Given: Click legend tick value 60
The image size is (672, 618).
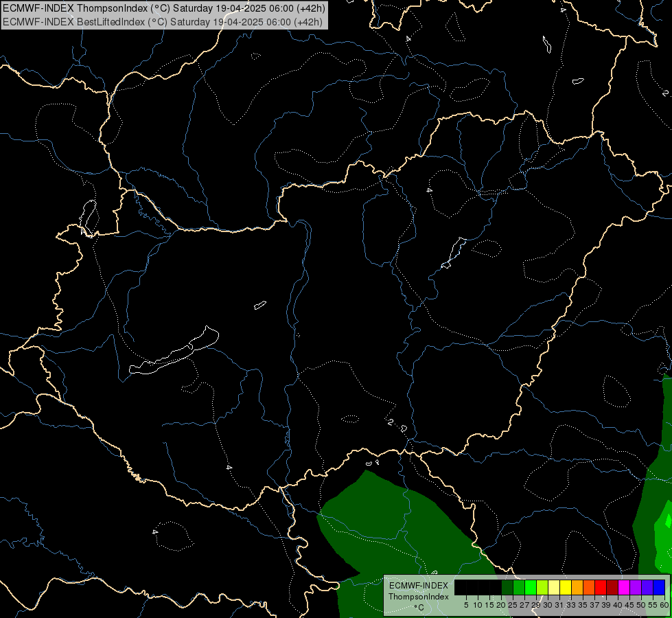Looking at the screenshot, I should pyautogui.click(x=664, y=605).
